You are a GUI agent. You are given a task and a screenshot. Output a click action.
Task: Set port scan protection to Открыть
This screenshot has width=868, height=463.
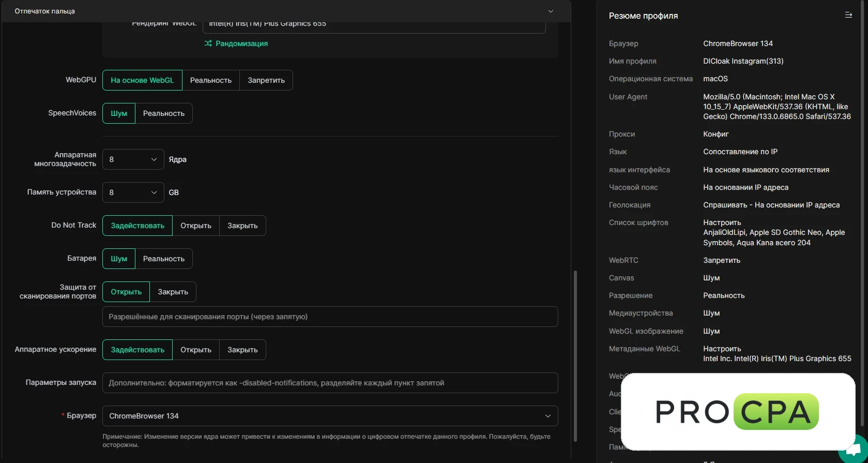click(126, 292)
